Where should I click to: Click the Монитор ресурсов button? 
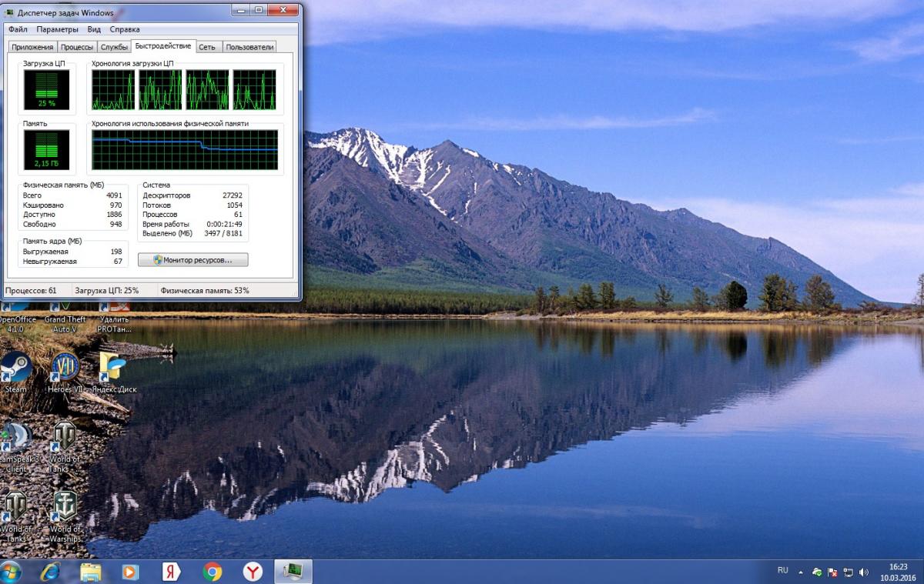[193, 260]
